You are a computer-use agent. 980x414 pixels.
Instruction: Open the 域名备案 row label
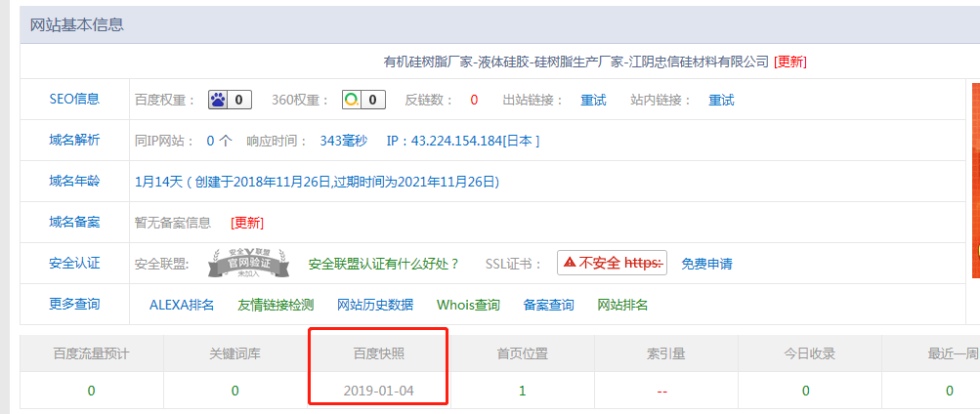point(74,222)
